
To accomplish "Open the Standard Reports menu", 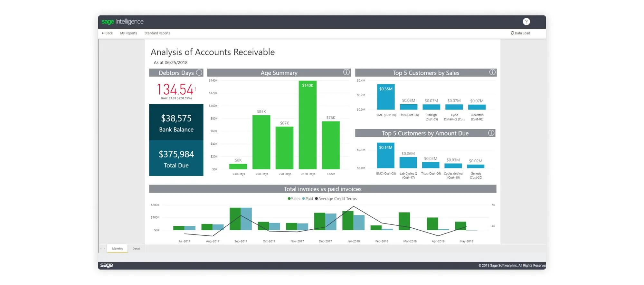I will tap(157, 33).
